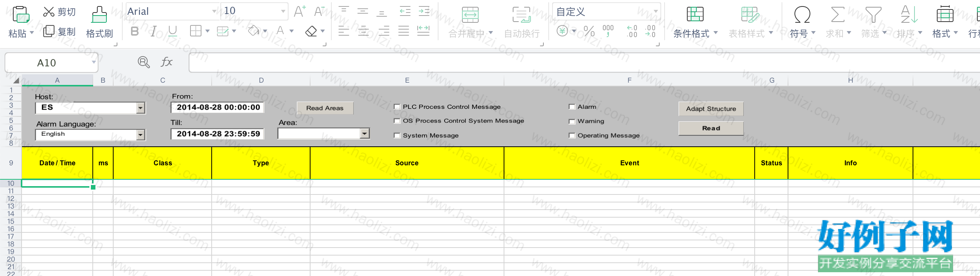This screenshot has width=980, height=276.
Task: Click in the formula bar
Action: (584, 63)
